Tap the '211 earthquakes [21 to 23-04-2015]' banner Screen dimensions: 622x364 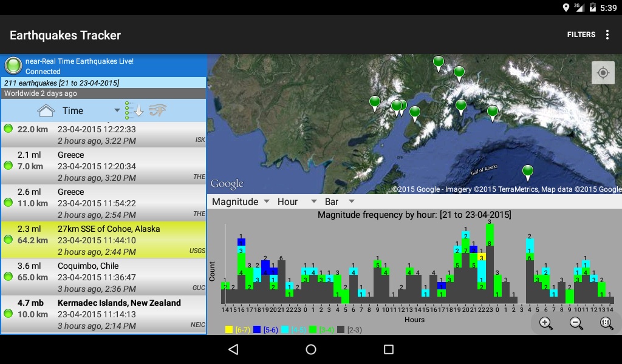[x=103, y=83]
